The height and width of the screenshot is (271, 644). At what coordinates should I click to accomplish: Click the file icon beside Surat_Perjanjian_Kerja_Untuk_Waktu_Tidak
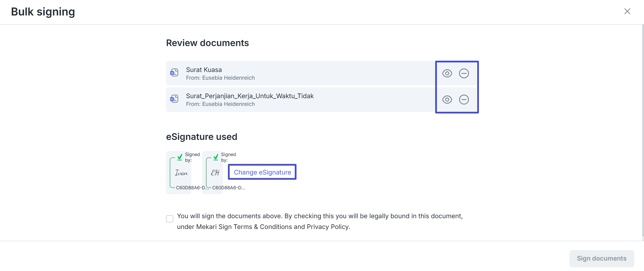click(174, 99)
